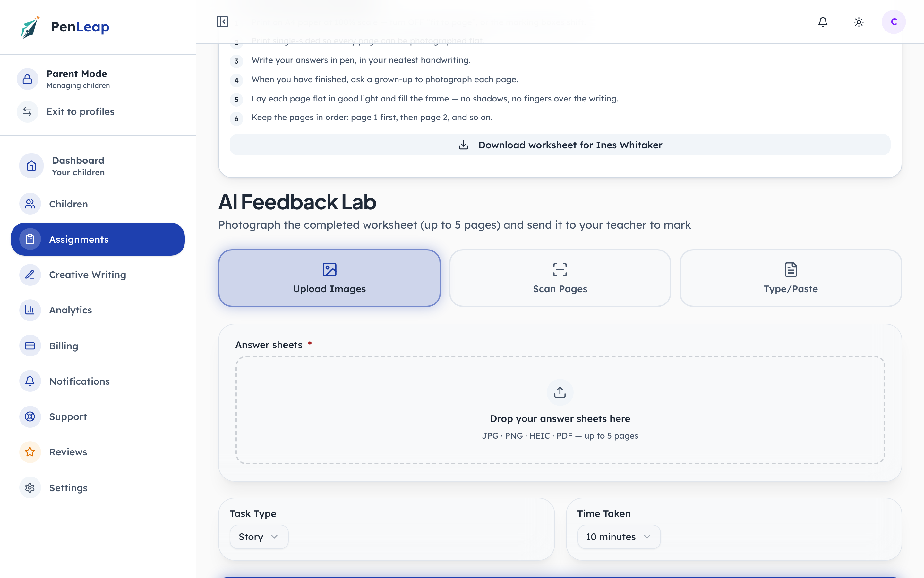
Task: Click the Reviews star icon
Action: click(x=30, y=452)
